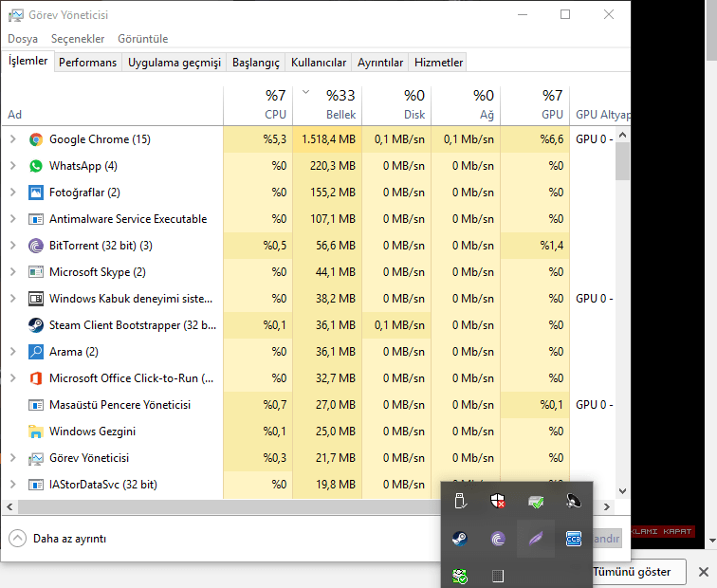Expand the Microsoft Skype (2) group
Image resolution: width=717 pixels, height=588 pixels.
click(x=13, y=271)
